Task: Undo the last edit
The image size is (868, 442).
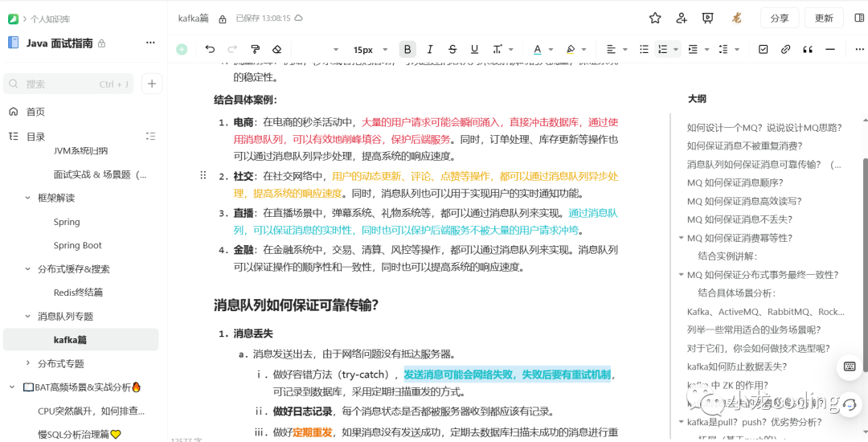Action: point(210,49)
